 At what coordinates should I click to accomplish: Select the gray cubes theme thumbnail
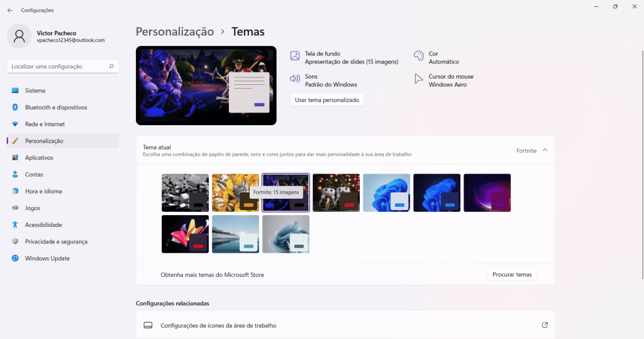coord(186,192)
